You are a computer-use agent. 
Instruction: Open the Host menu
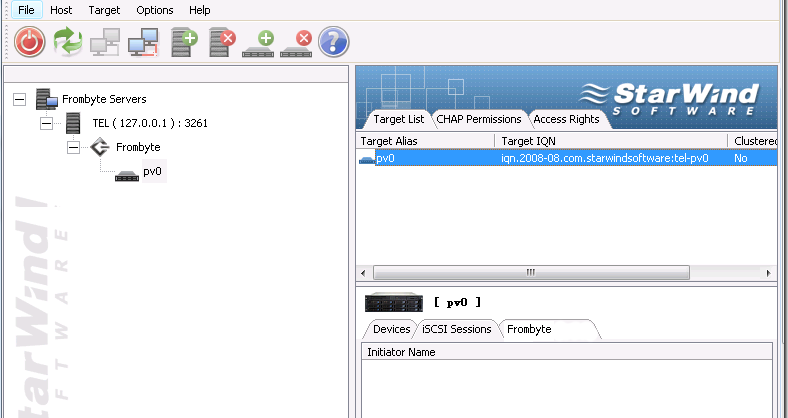click(61, 10)
